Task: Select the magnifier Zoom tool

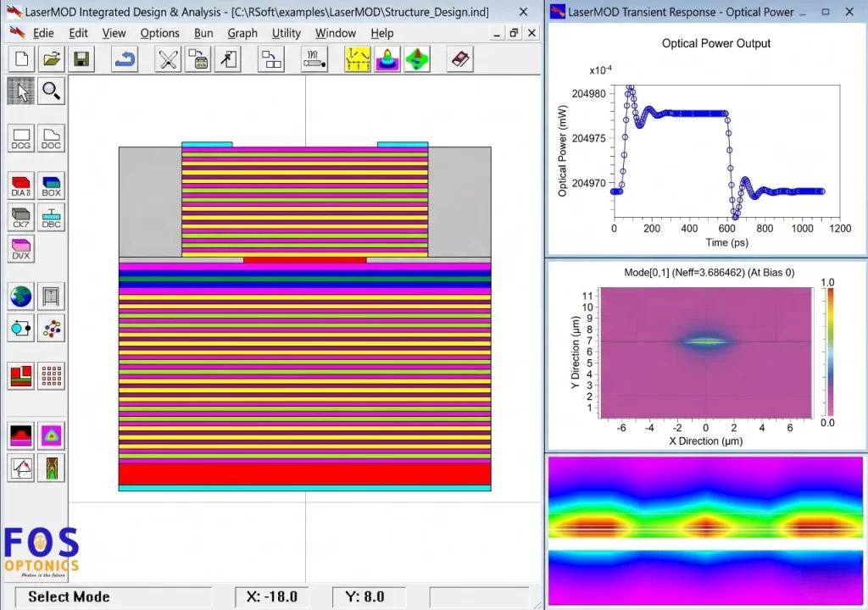Action: [x=51, y=91]
